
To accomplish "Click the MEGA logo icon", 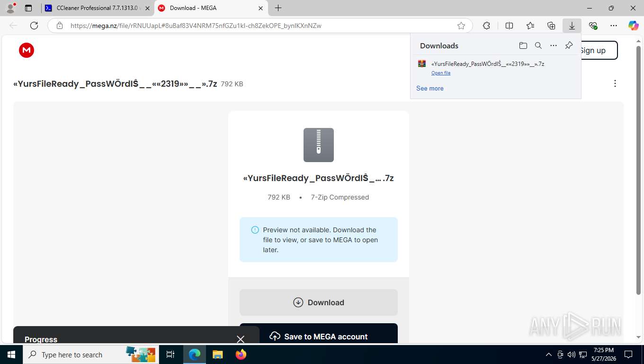I will [27, 50].
